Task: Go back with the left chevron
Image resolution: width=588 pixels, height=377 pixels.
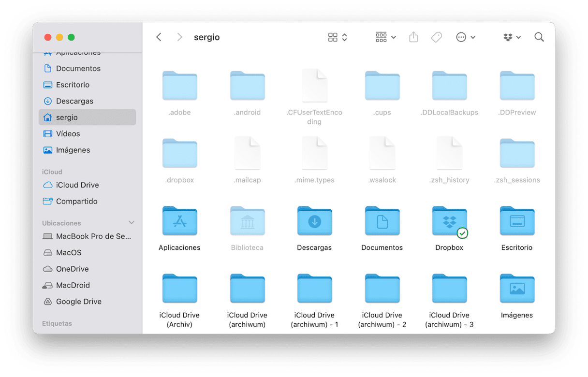Action: pos(159,37)
